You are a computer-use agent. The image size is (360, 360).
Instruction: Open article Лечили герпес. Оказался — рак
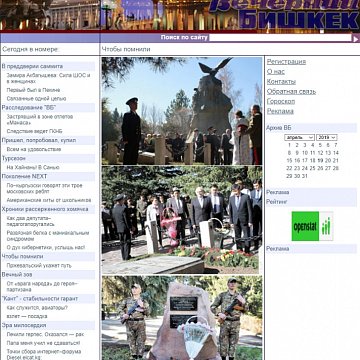point(45,334)
